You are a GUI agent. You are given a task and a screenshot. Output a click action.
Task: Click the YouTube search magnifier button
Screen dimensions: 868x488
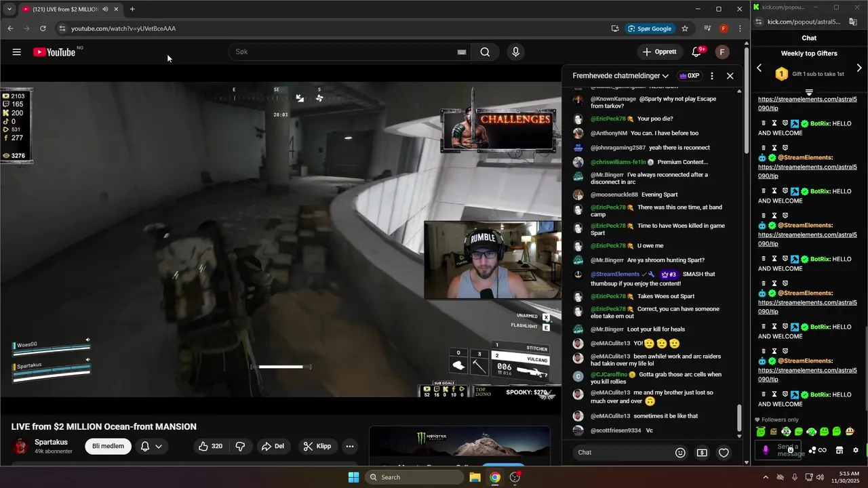click(485, 52)
